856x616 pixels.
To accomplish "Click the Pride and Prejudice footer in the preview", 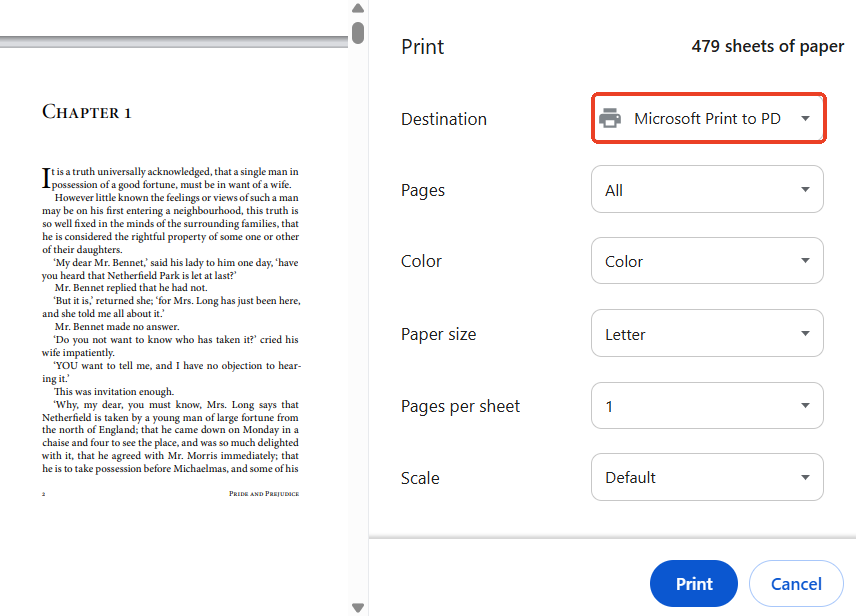I will pos(263,494).
